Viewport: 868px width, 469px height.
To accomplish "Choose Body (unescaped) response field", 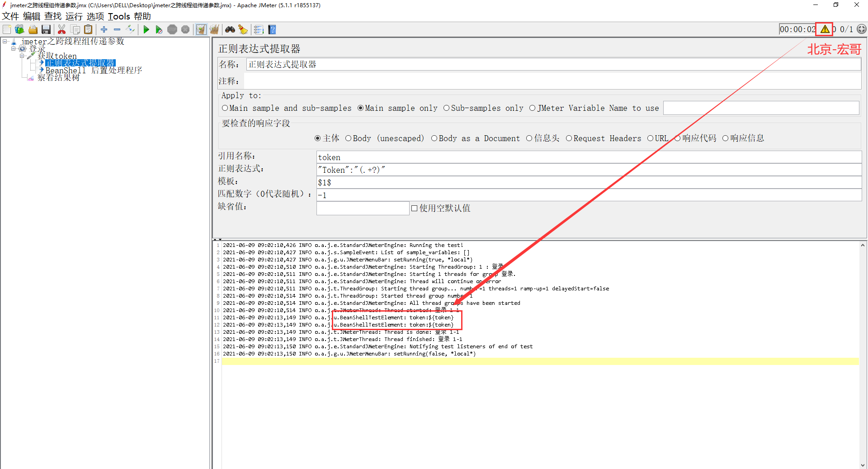I will tap(385, 138).
